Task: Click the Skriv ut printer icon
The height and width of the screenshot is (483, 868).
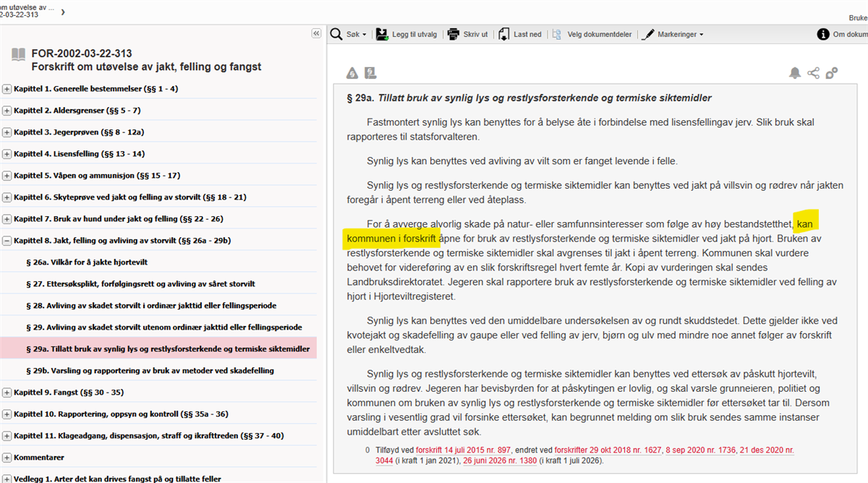Action: [454, 34]
